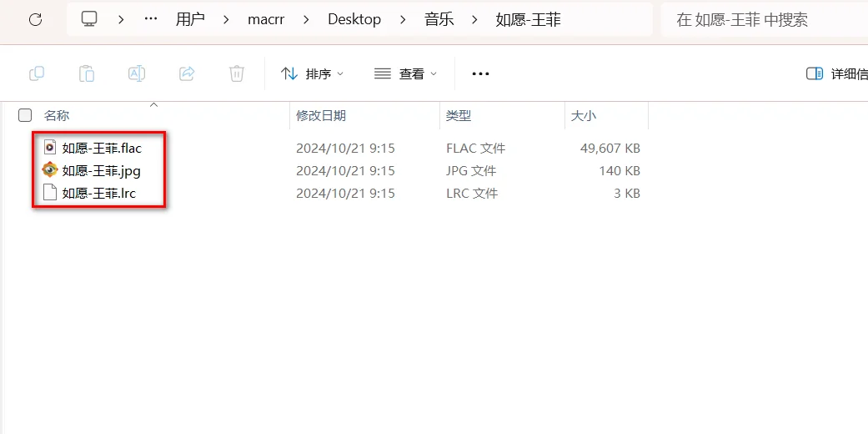Click the JPG 文件 type cell

471,171
